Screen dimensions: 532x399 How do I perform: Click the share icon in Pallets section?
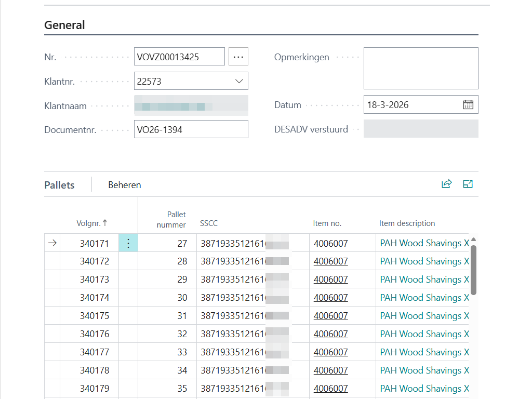[446, 184]
